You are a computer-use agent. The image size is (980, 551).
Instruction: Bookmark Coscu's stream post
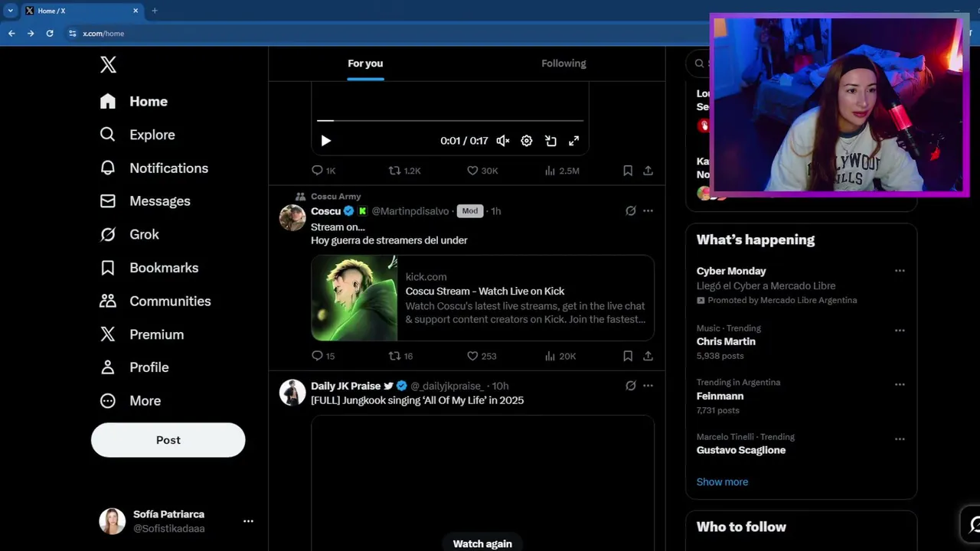click(628, 356)
